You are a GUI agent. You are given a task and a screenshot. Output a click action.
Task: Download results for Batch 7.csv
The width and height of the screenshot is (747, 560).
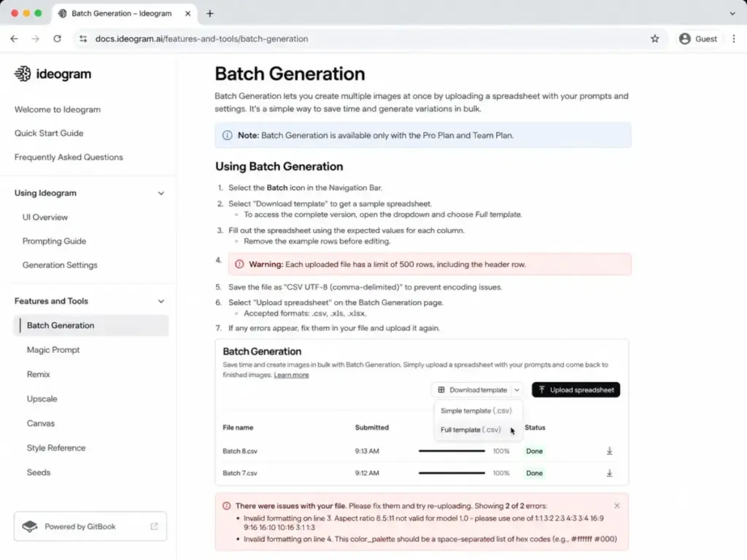[x=609, y=472]
